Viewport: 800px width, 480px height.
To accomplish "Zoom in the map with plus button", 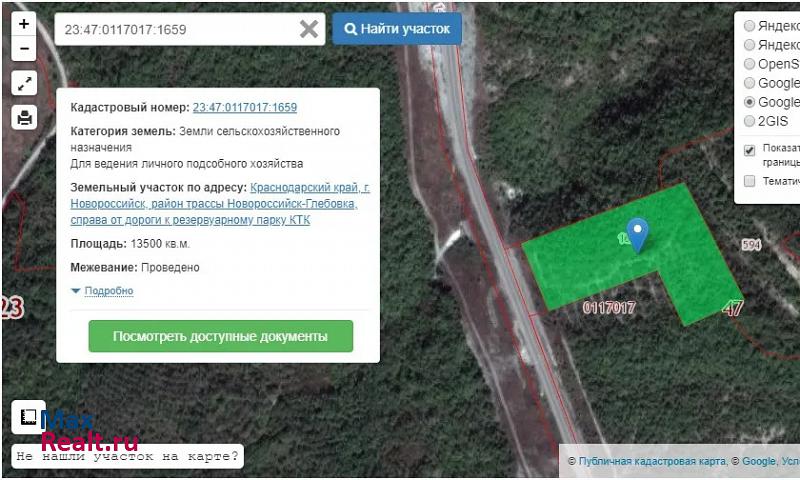I will [24, 24].
